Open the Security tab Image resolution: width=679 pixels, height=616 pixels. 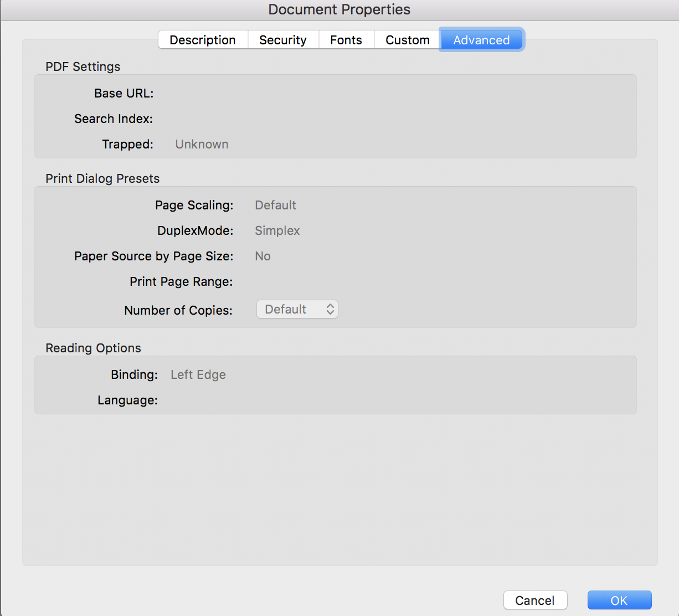[x=283, y=40]
